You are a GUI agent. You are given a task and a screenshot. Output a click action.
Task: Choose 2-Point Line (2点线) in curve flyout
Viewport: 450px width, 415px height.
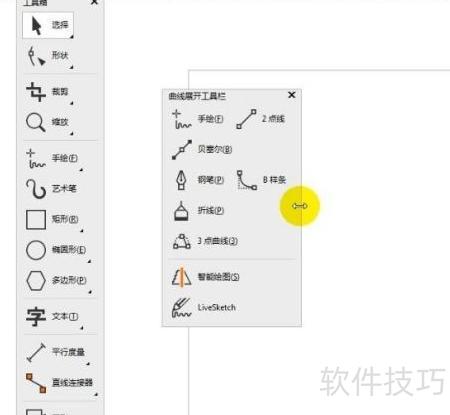pyautogui.click(x=260, y=119)
